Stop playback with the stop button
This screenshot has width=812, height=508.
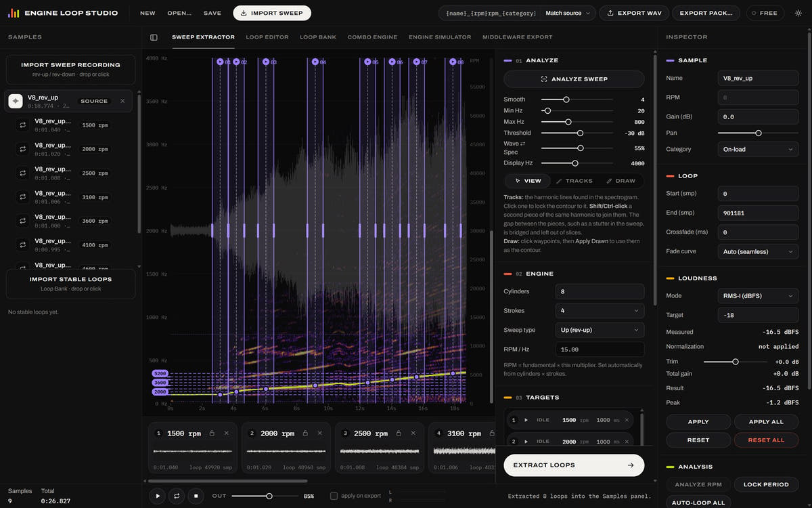(x=196, y=496)
